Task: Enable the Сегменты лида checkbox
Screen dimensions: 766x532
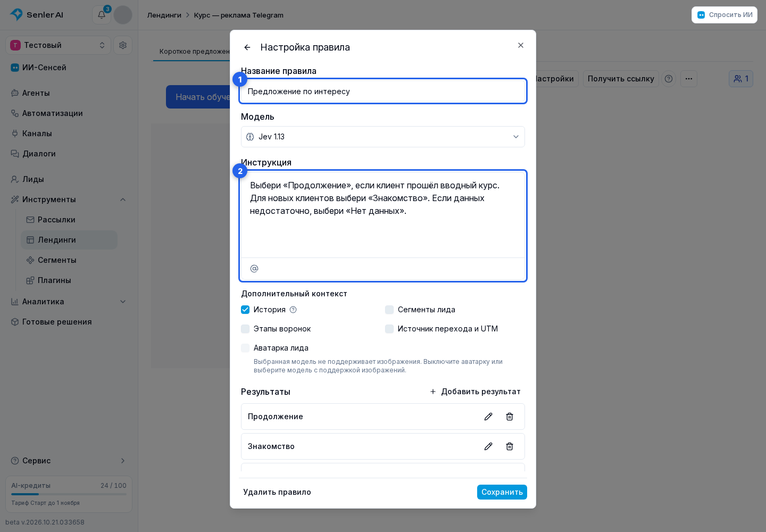Action: (x=389, y=310)
